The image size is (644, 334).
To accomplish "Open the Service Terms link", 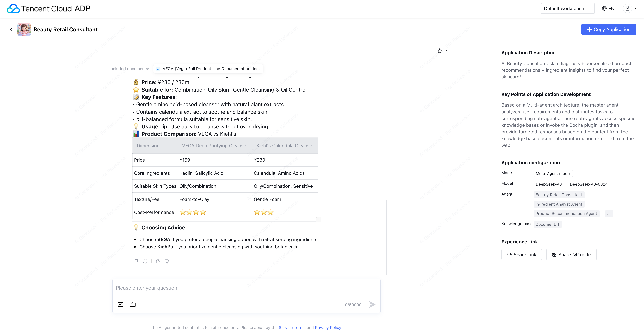I will [x=292, y=327].
